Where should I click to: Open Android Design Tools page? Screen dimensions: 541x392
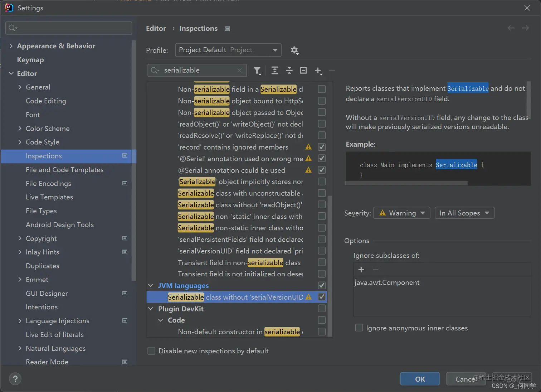click(60, 224)
